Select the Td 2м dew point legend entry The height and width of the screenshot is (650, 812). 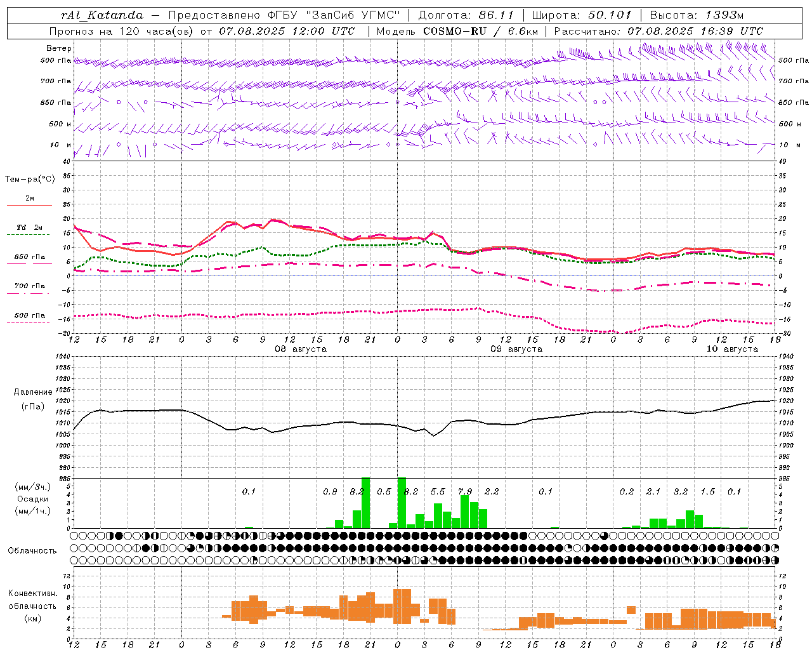click(29, 227)
